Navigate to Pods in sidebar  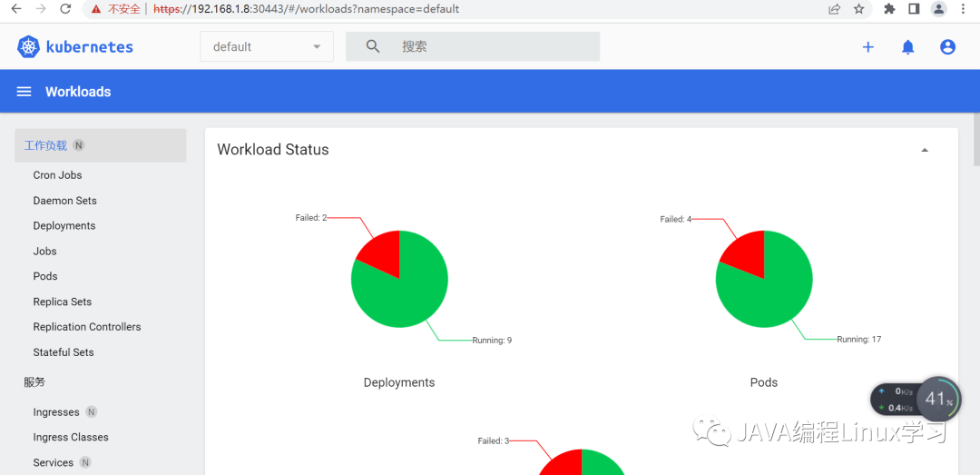click(45, 276)
